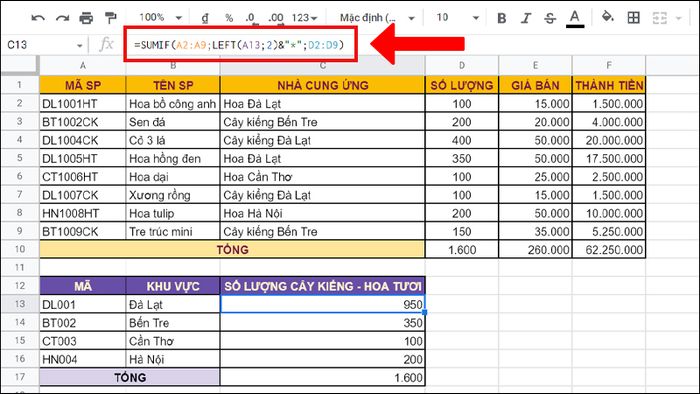Select the NHÀ CUNG ỨNG header cell
This screenshot has width=700, height=394.
322,85
